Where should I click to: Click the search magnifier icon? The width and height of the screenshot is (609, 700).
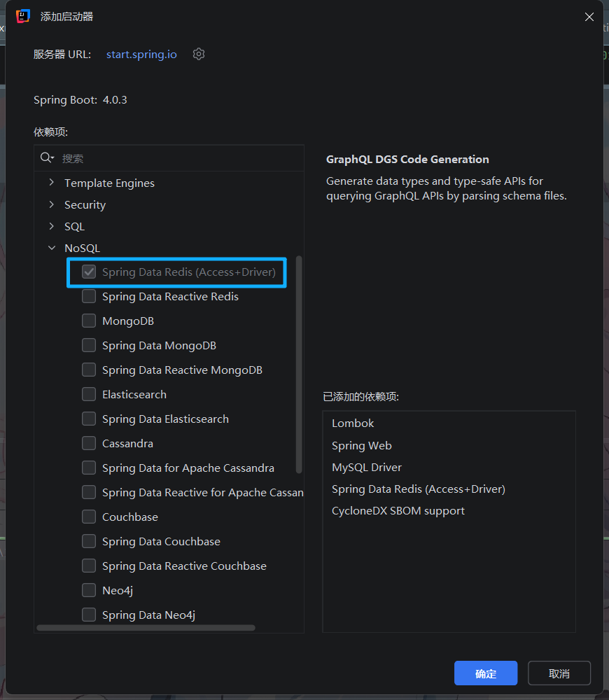(x=47, y=157)
